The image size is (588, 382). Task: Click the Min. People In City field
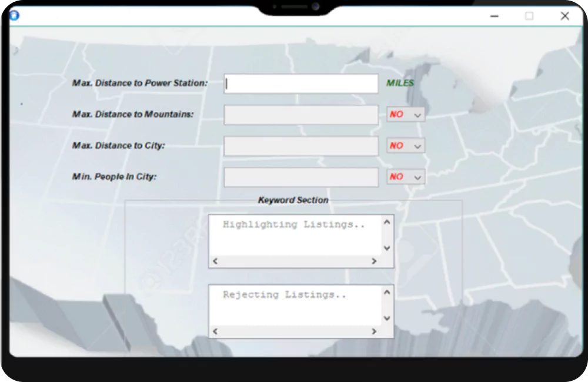click(x=301, y=177)
